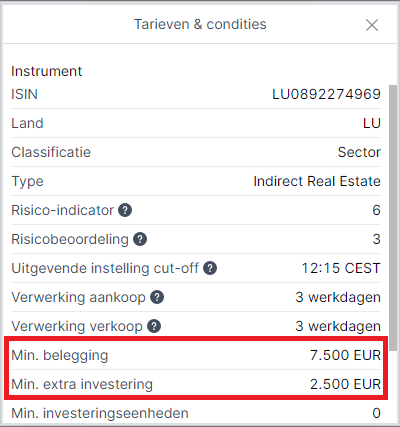Click the Land row label
400x427 pixels.
pyautogui.click(x=27, y=123)
